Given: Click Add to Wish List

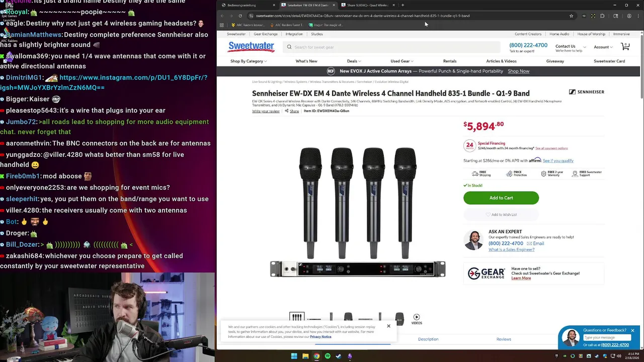Looking at the screenshot, I should 501,215.
